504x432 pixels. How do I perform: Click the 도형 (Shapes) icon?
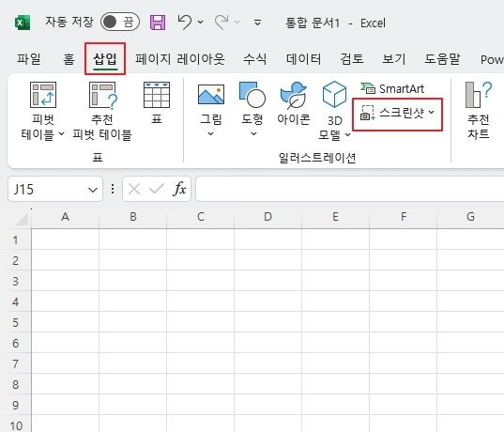point(252,95)
